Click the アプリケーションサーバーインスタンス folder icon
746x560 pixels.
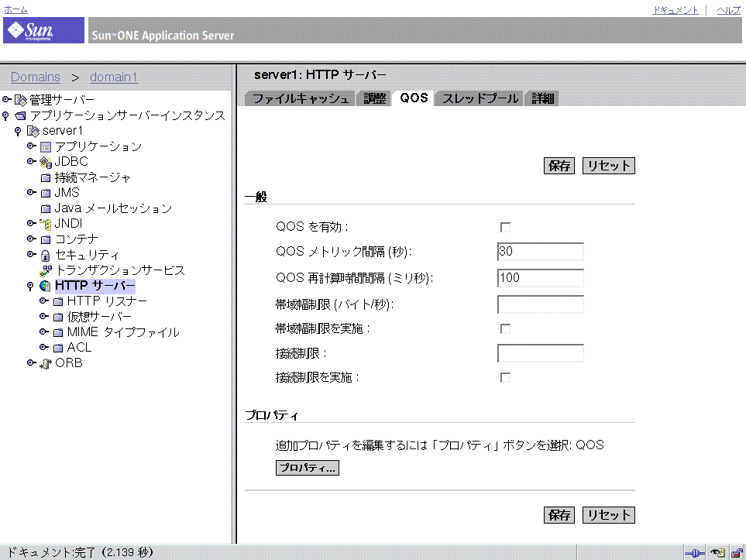coord(20,115)
